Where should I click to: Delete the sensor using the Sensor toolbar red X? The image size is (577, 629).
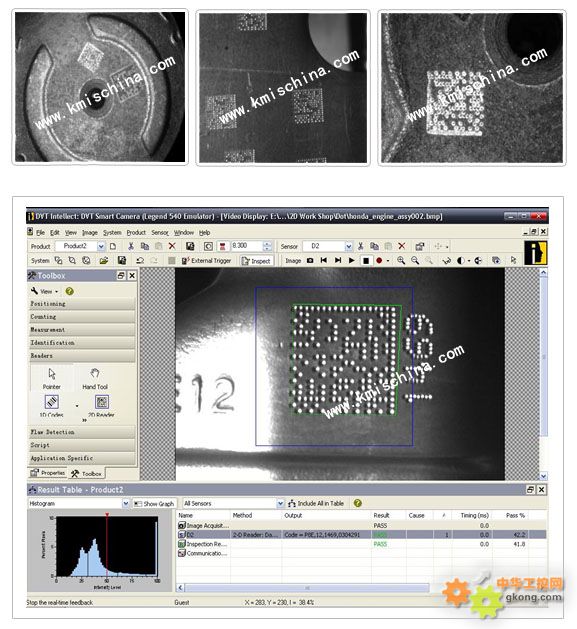[402, 246]
